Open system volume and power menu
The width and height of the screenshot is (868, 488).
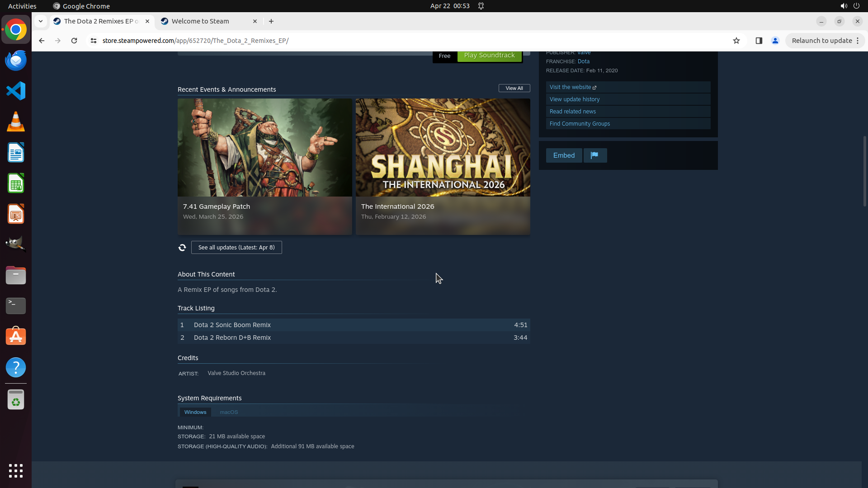click(849, 6)
